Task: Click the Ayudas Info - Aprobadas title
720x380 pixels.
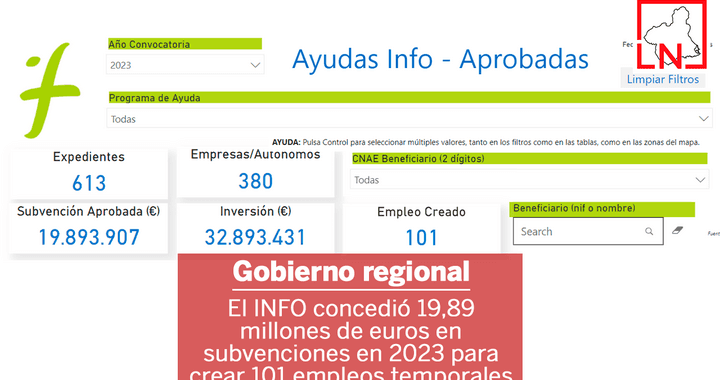Action: click(x=440, y=60)
